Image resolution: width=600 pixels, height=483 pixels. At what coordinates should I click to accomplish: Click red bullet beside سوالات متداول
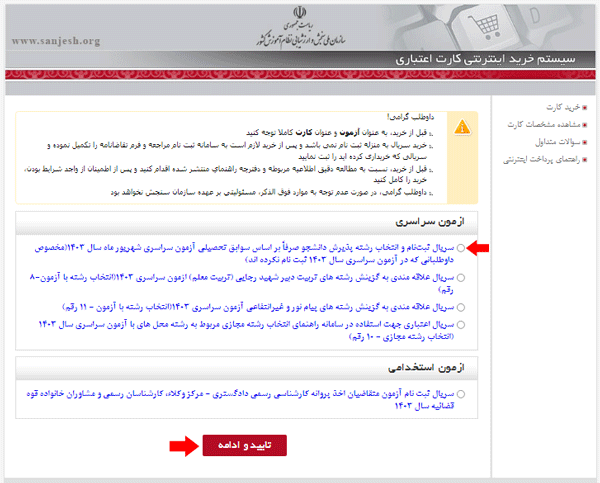(x=584, y=142)
